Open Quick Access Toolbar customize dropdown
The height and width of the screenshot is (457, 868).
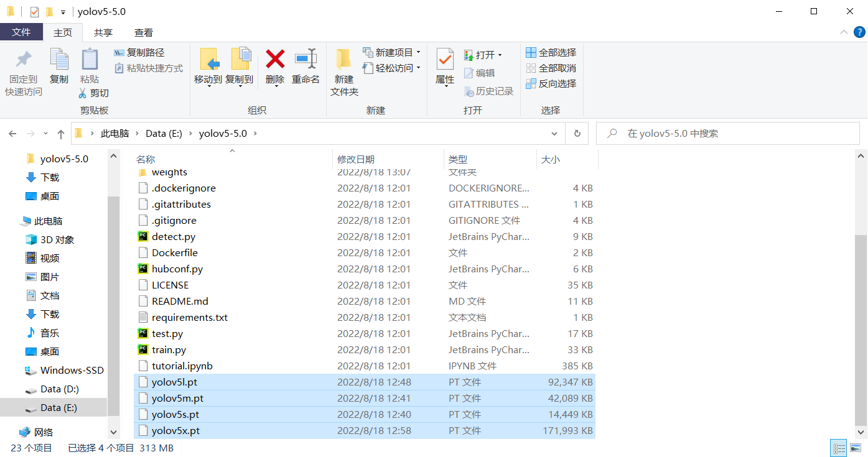(x=63, y=12)
